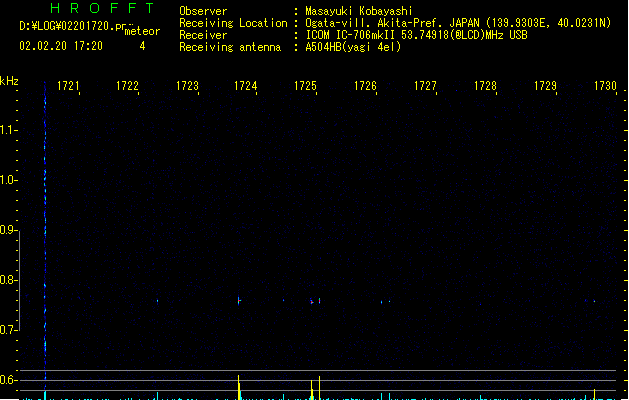Click the 1721 time axis marker
Viewport: 629px width, 400px height.
pos(68,86)
